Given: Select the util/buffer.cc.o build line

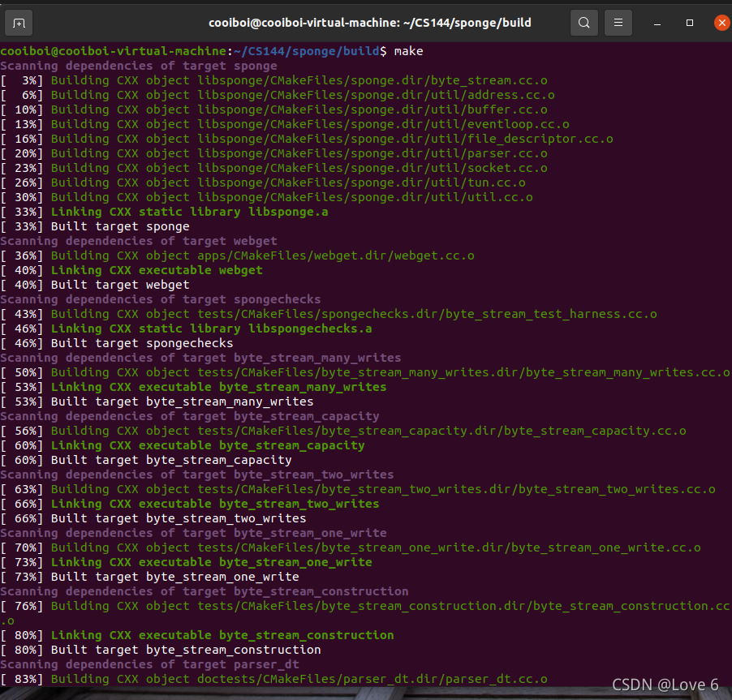Looking at the screenshot, I should [x=273, y=110].
